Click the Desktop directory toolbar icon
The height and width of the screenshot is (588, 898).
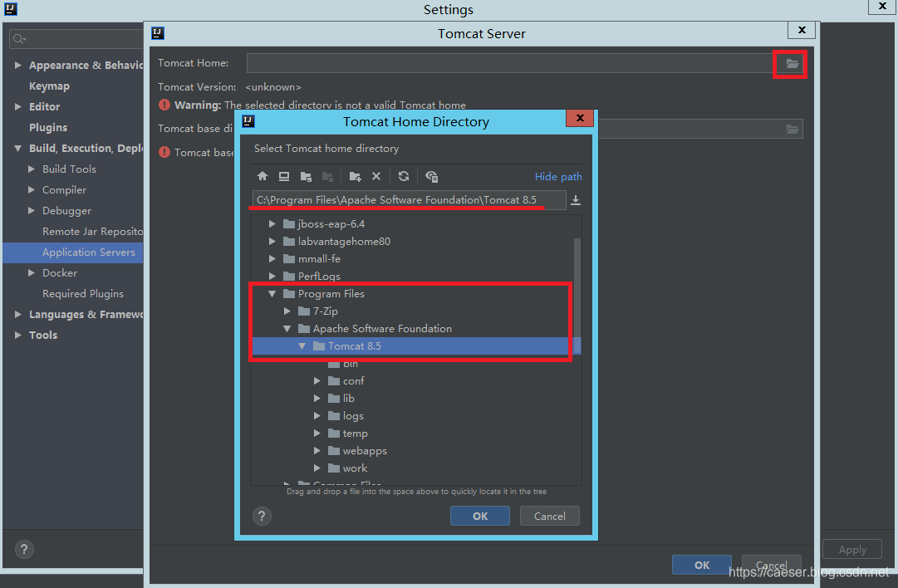point(284,176)
